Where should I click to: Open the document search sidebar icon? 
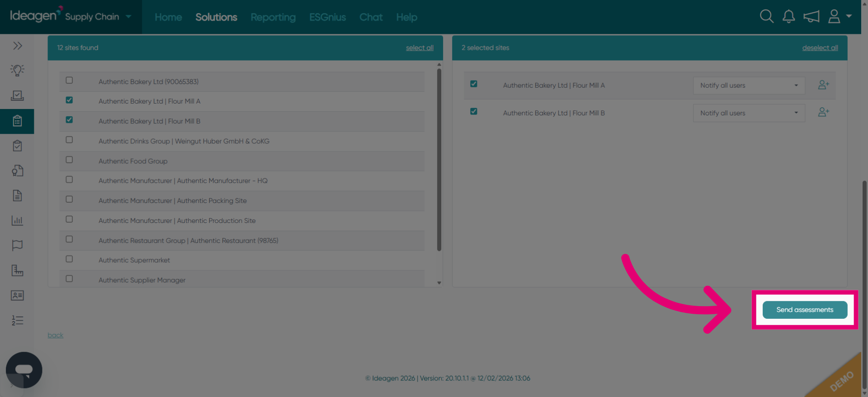coord(17,171)
